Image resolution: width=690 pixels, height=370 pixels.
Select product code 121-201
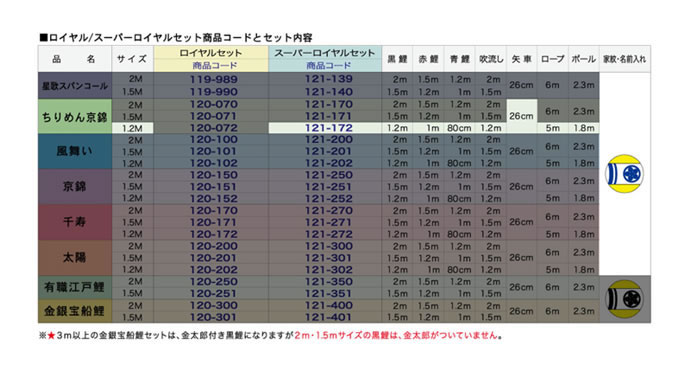[x=329, y=151]
